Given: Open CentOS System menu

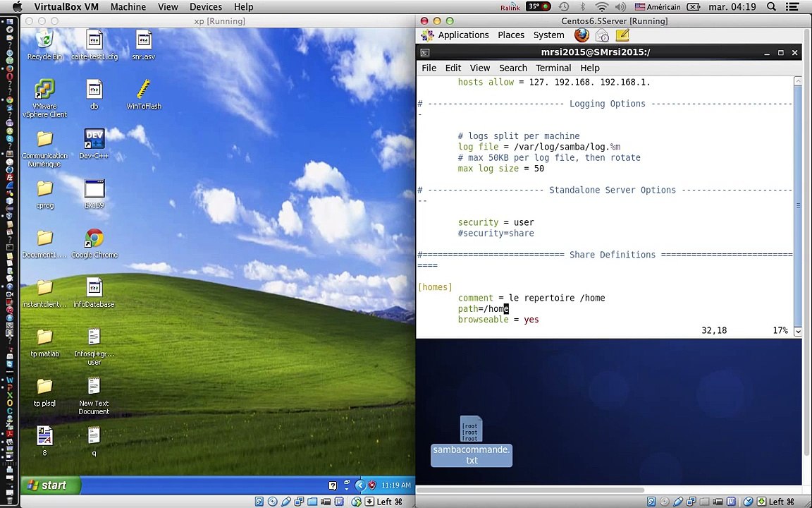Looking at the screenshot, I should [x=548, y=35].
